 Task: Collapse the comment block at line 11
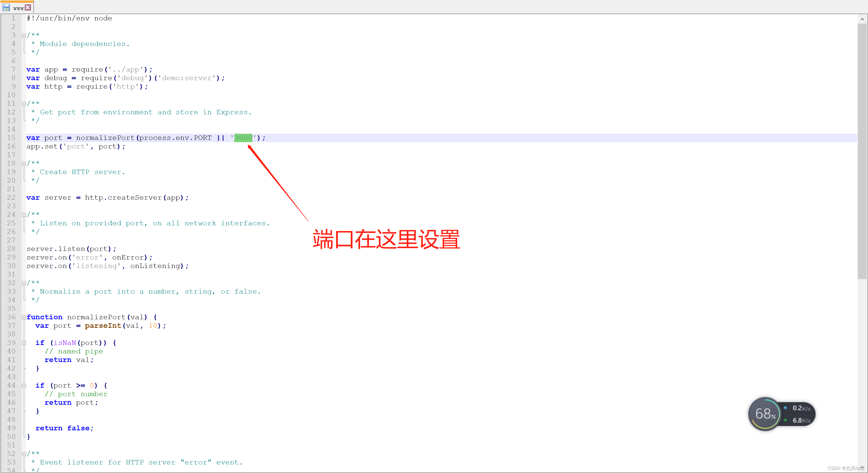click(24, 104)
